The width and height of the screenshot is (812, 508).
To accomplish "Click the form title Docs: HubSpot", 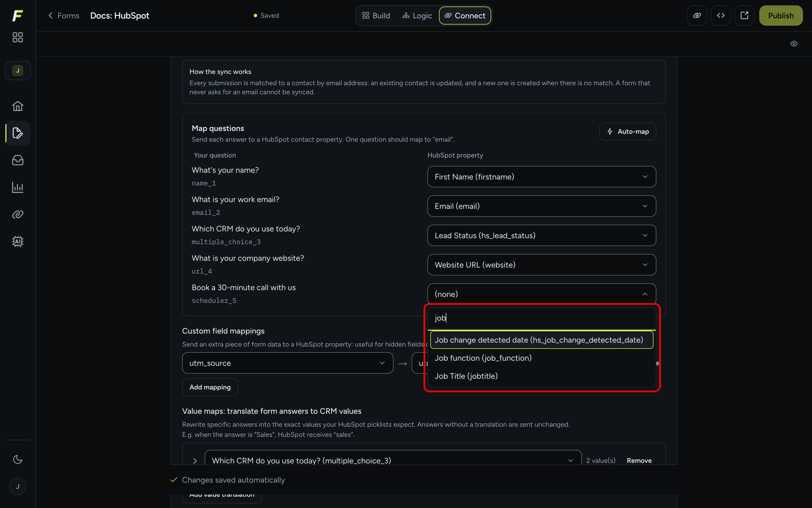I will click(x=120, y=16).
